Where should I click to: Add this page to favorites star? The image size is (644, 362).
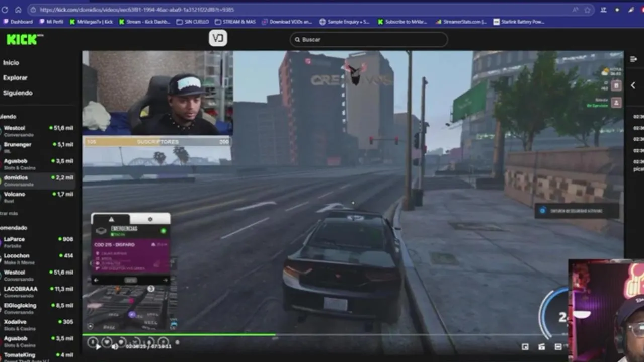click(x=587, y=10)
